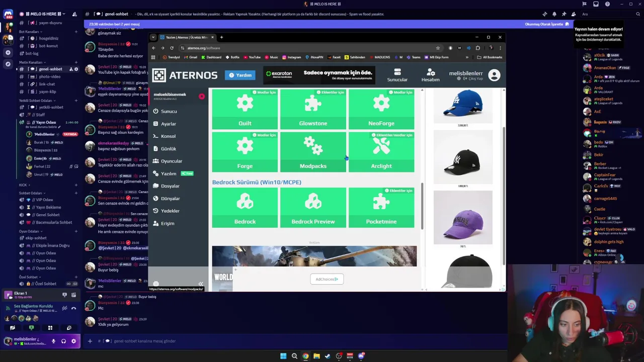Open Chrome extensions puzzle icon
Viewport: 644px width, 362px height.
(x=477, y=48)
